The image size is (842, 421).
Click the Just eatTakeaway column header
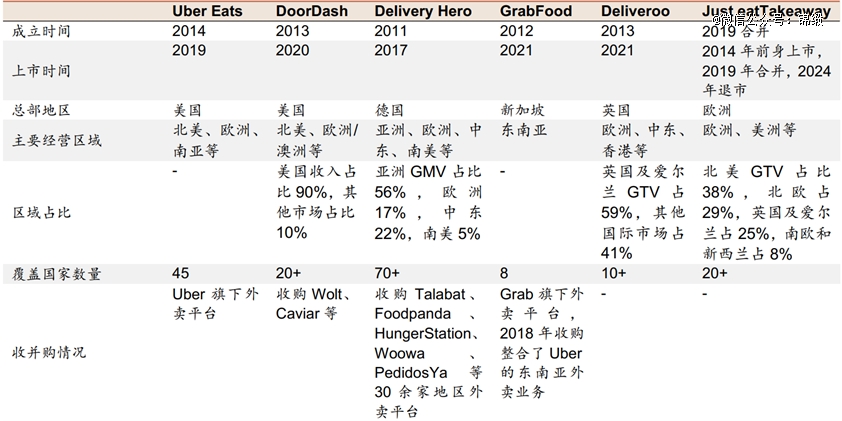(766, 11)
